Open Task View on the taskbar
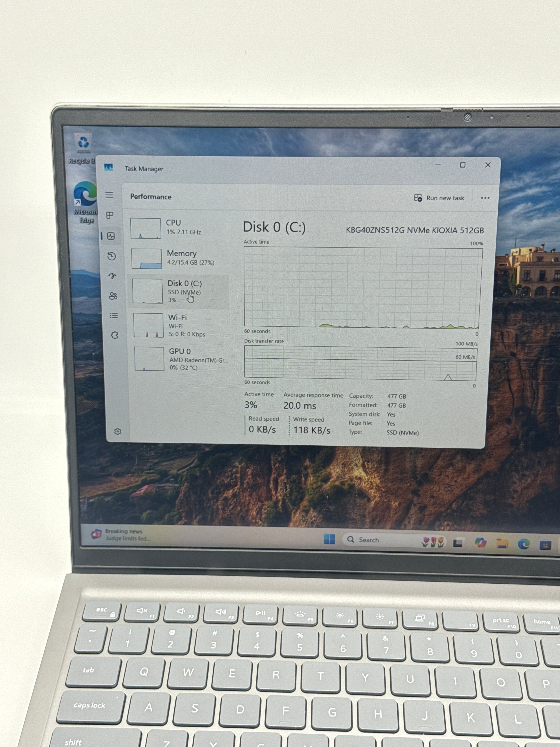The image size is (560, 747). [x=458, y=543]
